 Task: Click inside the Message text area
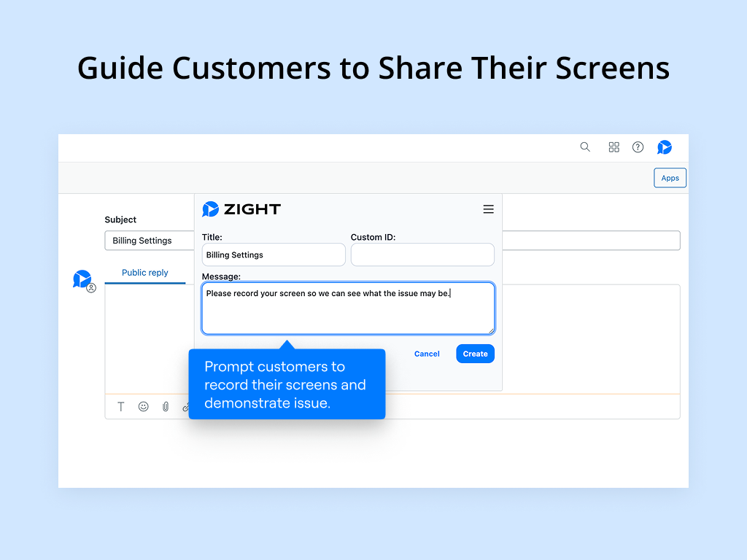tap(348, 307)
